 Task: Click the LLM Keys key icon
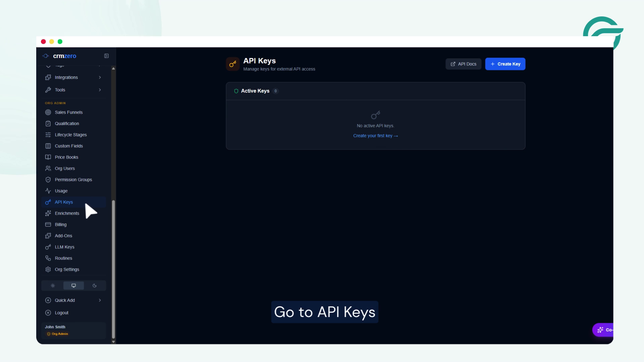click(x=48, y=247)
